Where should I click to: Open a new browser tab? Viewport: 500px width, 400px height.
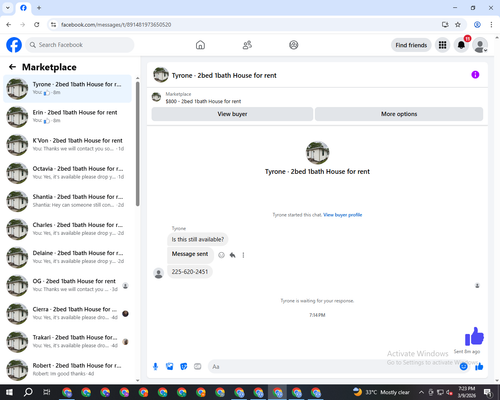click(x=39, y=8)
